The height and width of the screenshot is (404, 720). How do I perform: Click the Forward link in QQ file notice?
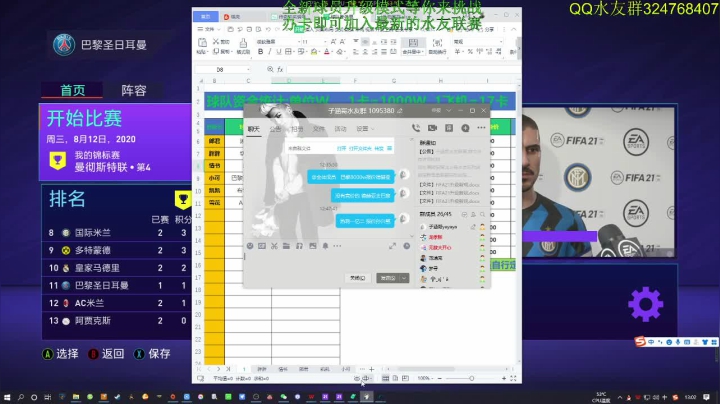click(379, 148)
